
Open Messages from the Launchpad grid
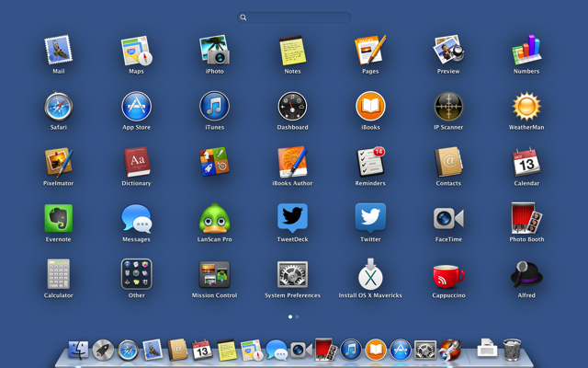[137, 218]
